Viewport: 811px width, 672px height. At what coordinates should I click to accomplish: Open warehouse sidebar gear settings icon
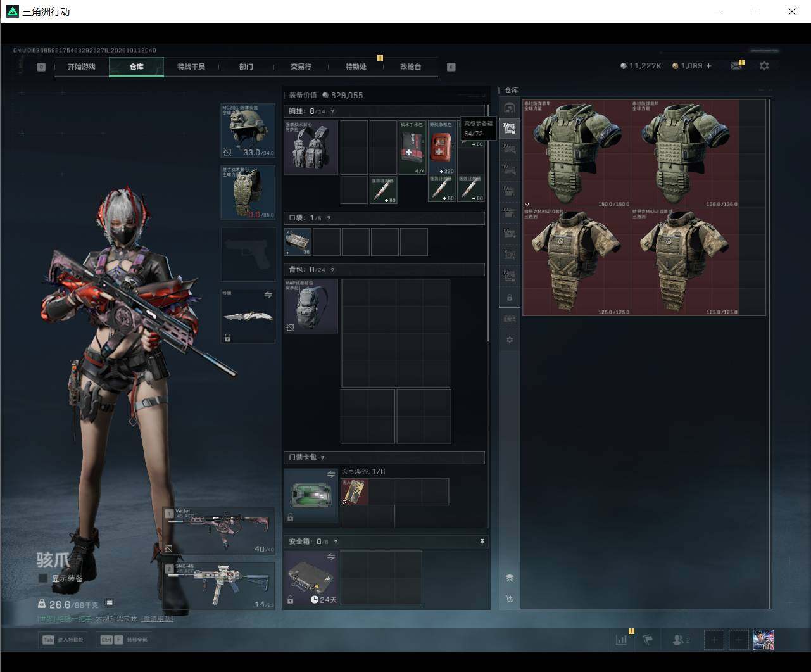[x=510, y=340]
